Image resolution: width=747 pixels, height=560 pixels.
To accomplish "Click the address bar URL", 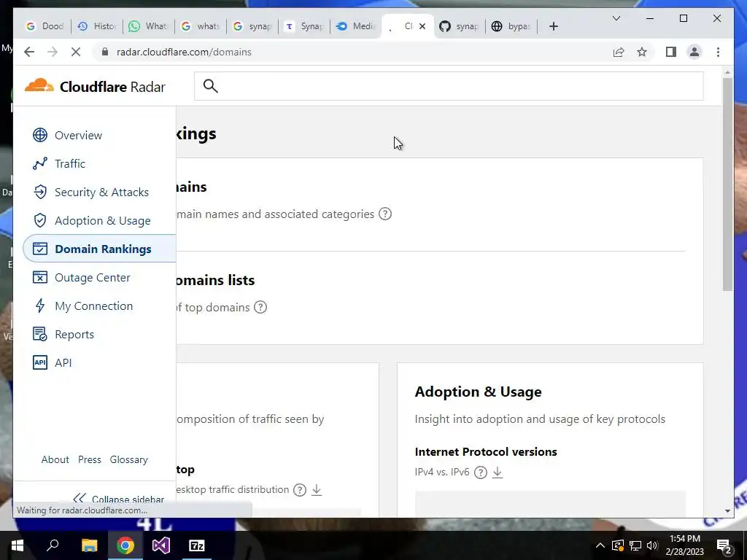I will click(x=184, y=52).
